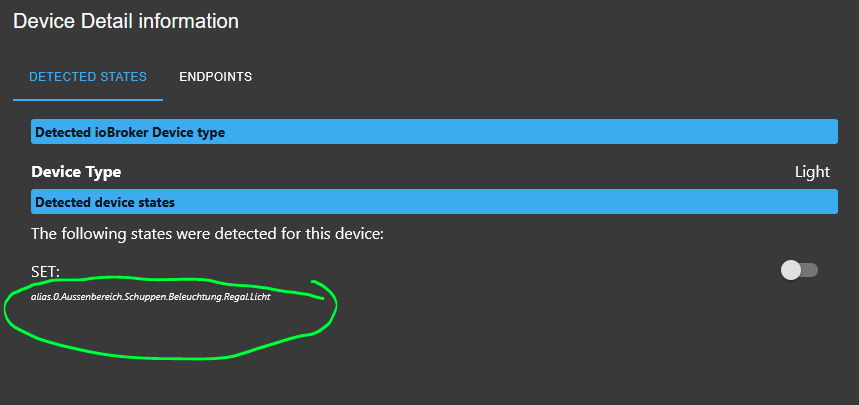Click the word Schuppen in the alias path
The image size is (859, 405).
(145, 297)
